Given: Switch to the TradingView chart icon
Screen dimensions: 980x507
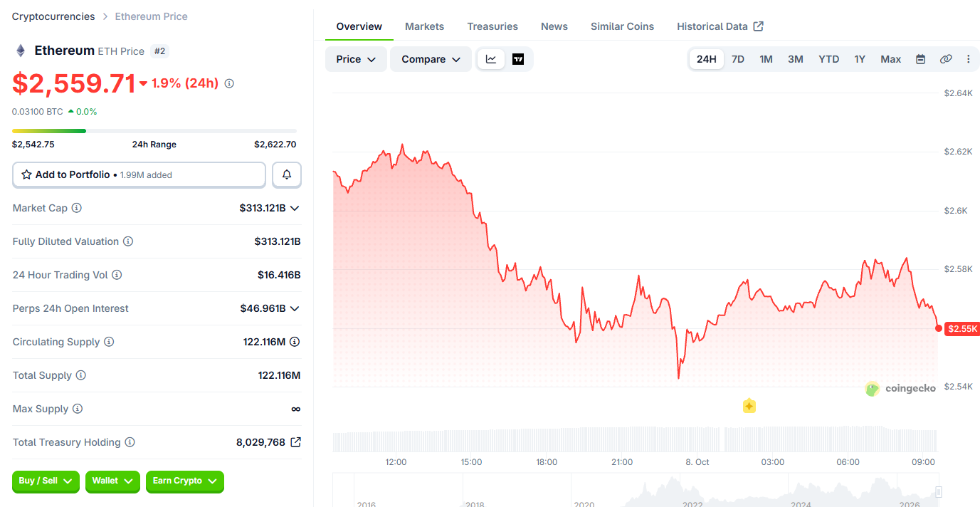Looking at the screenshot, I should point(518,59).
